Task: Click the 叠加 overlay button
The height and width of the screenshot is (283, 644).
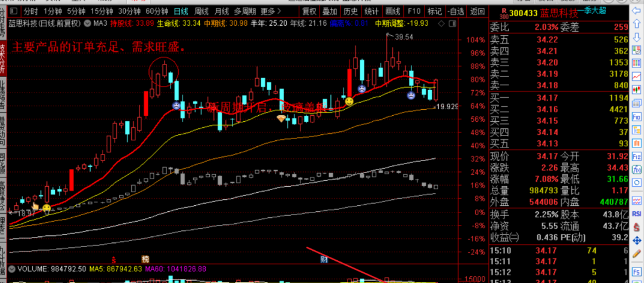Action: point(329,11)
